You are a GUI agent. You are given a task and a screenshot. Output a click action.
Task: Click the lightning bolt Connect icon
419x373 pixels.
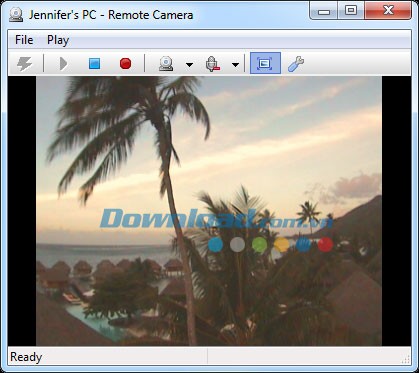tap(25, 63)
